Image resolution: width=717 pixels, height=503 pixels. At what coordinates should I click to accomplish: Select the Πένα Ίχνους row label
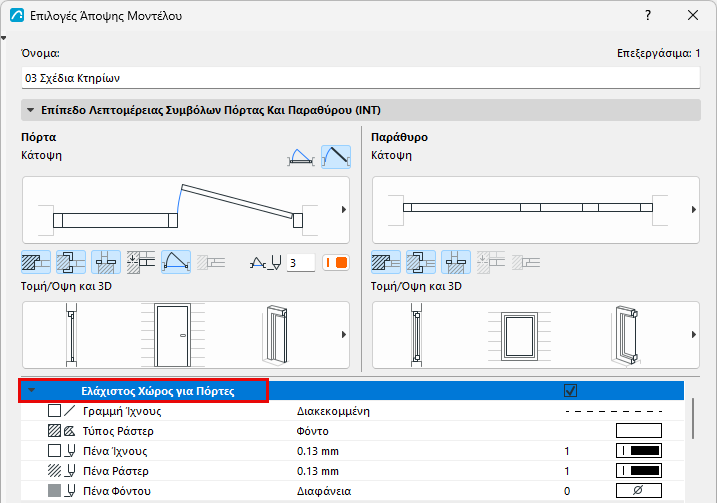tap(115, 451)
